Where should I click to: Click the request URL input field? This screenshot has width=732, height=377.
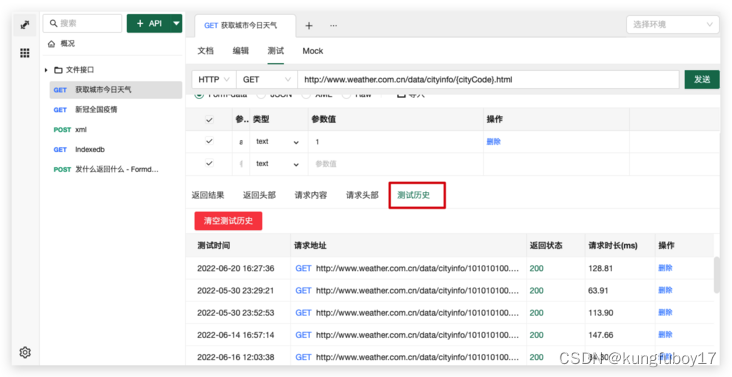click(x=488, y=80)
